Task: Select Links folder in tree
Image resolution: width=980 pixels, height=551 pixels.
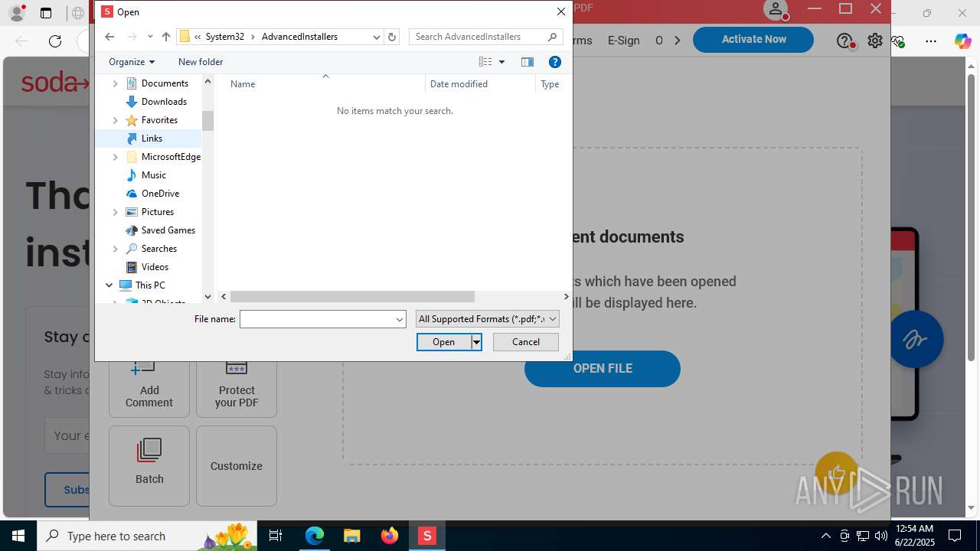Action: (x=152, y=139)
